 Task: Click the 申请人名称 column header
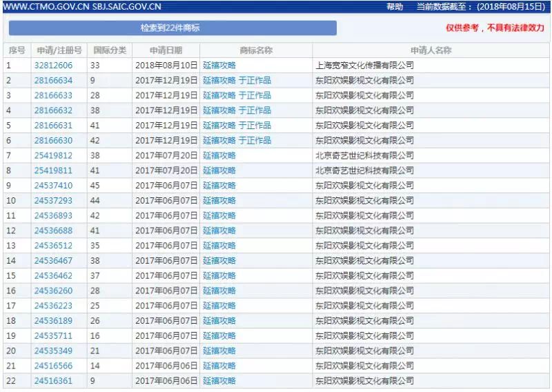click(431, 50)
